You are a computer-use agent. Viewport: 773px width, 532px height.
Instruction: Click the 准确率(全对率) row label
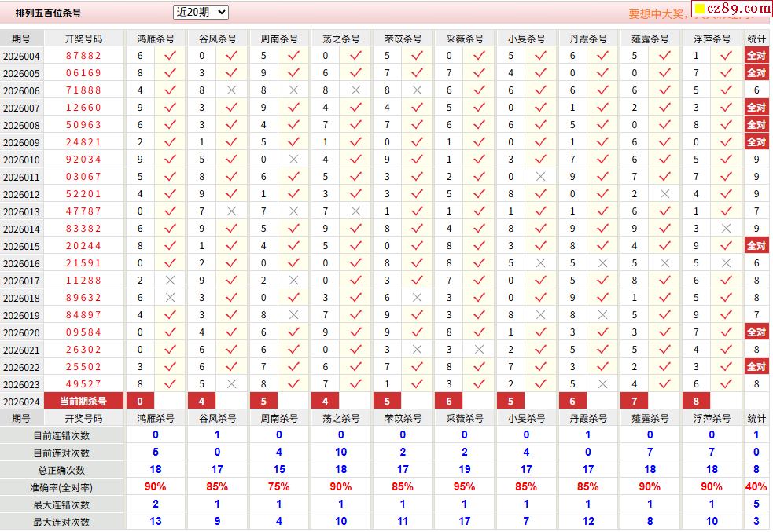click(x=61, y=488)
